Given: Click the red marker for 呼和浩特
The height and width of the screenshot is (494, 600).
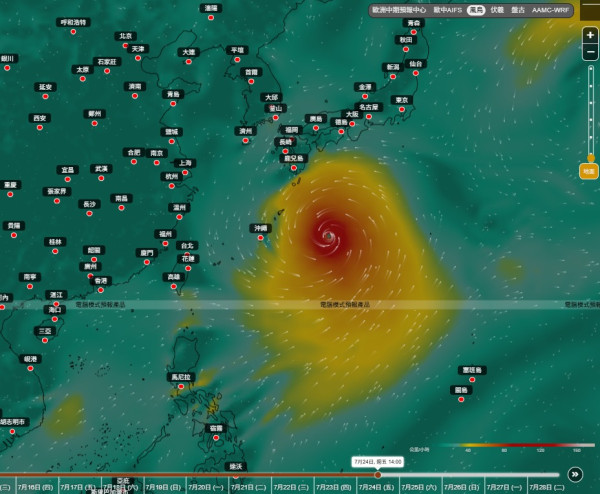Looking at the screenshot, I should pyautogui.click(x=73, y=32).
